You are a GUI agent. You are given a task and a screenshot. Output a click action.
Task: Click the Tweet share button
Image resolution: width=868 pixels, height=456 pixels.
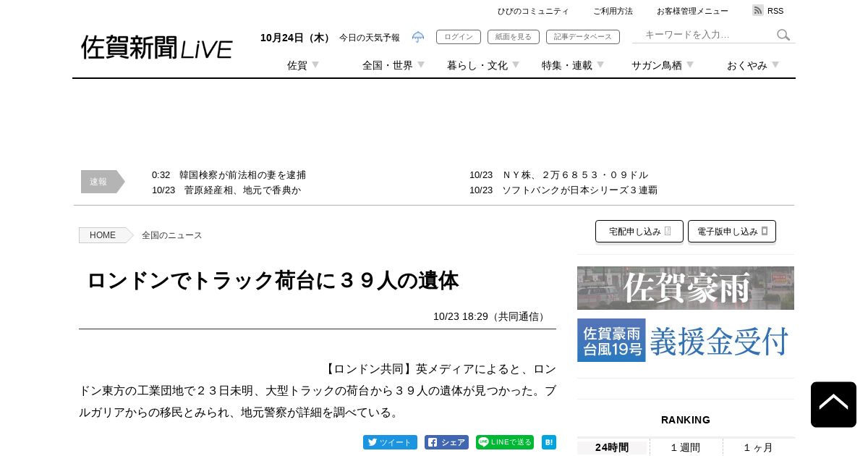pos(390,442)
